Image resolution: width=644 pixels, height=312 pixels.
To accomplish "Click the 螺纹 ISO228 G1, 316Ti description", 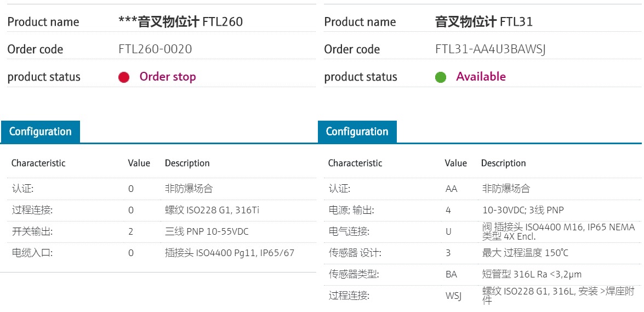I will tap(212, 210).
